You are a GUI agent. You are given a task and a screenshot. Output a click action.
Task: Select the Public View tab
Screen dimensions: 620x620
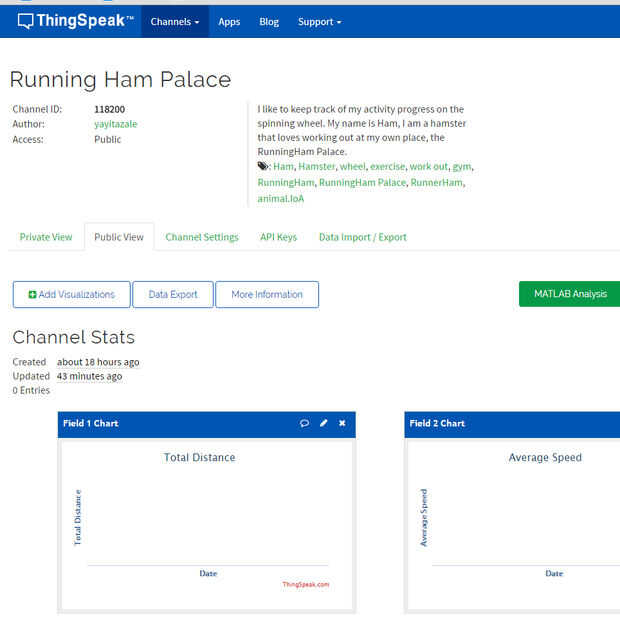coord(119,237)
